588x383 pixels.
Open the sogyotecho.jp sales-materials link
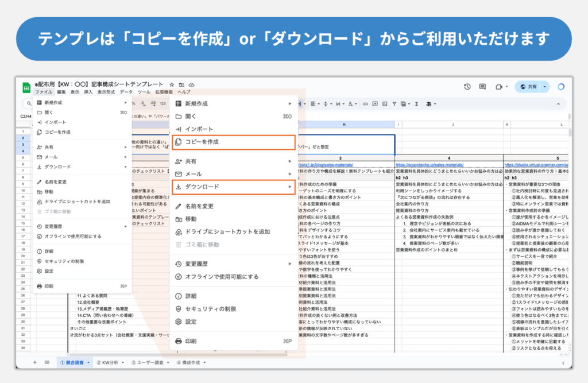point(430,165)
